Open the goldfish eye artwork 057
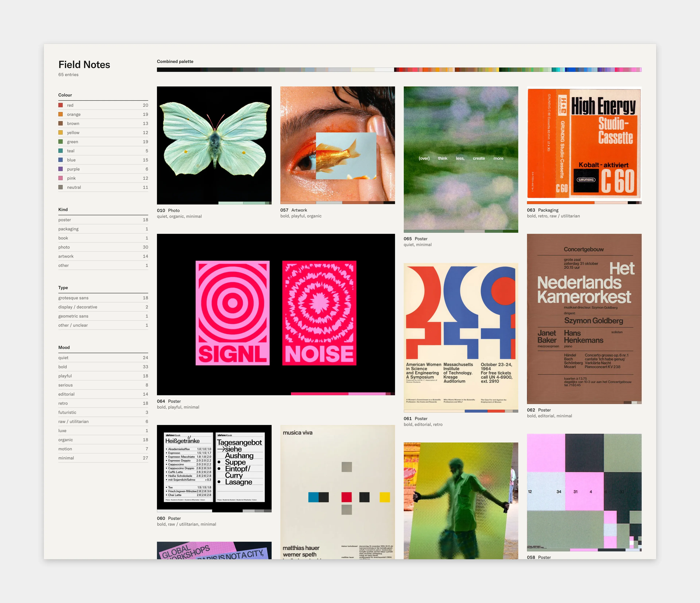The height and width of the screenshot is (603, 700). pyautogui.click(x=337, y=145)
